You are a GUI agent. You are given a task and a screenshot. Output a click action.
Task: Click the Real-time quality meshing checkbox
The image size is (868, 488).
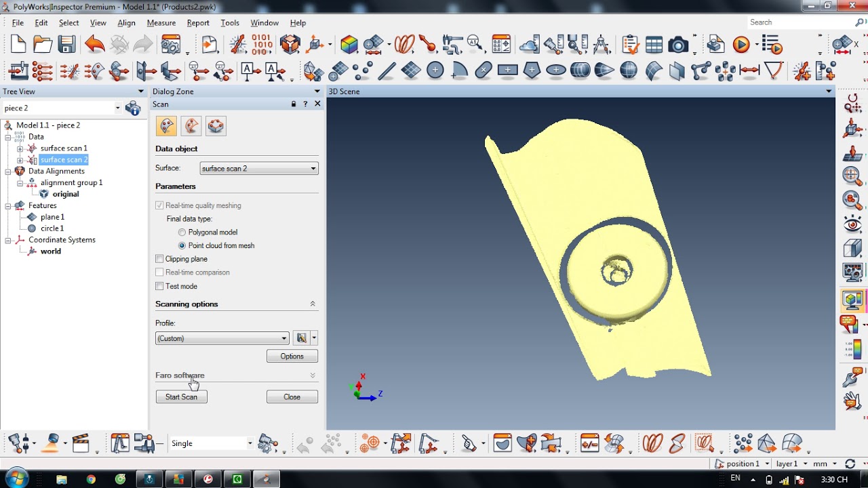tap(159, 205)
